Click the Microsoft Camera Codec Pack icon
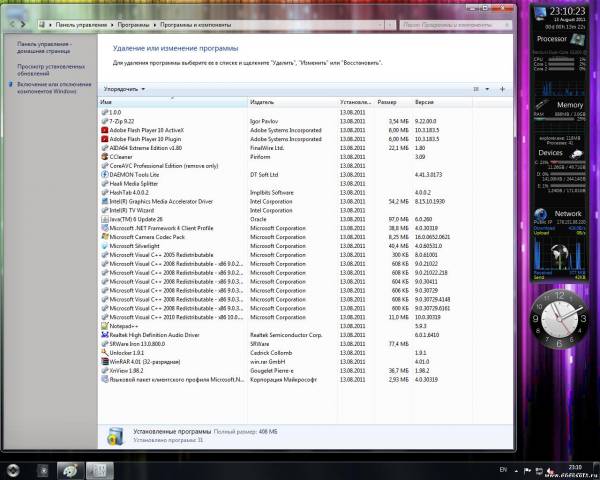The width and height of the screenshot is (600, 480). click(x=104, y=237)
